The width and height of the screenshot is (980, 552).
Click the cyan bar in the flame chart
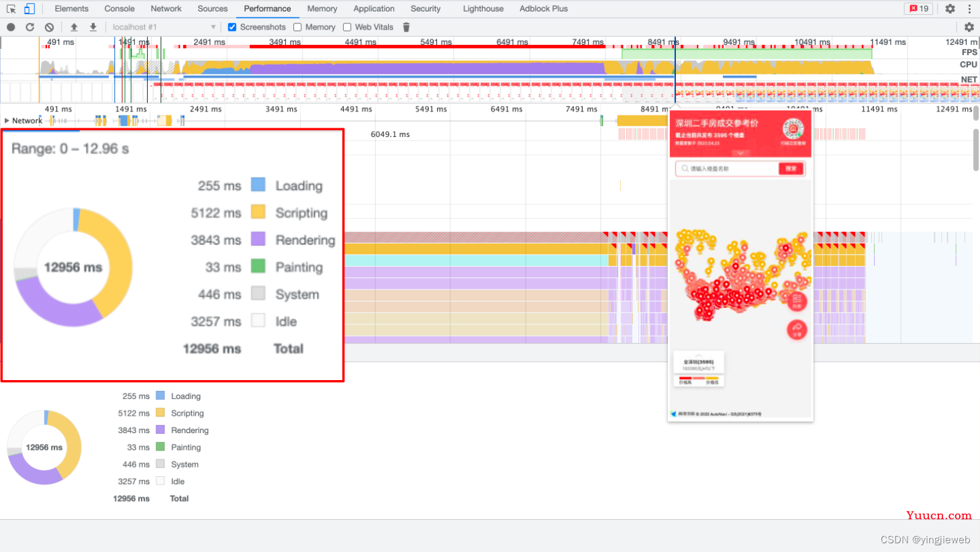pos(476,261)
